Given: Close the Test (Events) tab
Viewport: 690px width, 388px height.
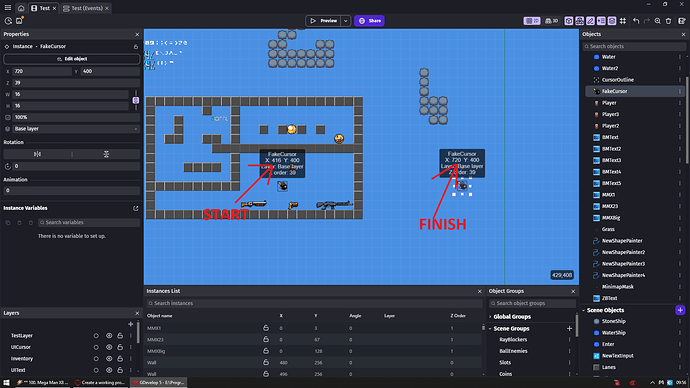Looking at the screenshot, I should coord(106,8).
